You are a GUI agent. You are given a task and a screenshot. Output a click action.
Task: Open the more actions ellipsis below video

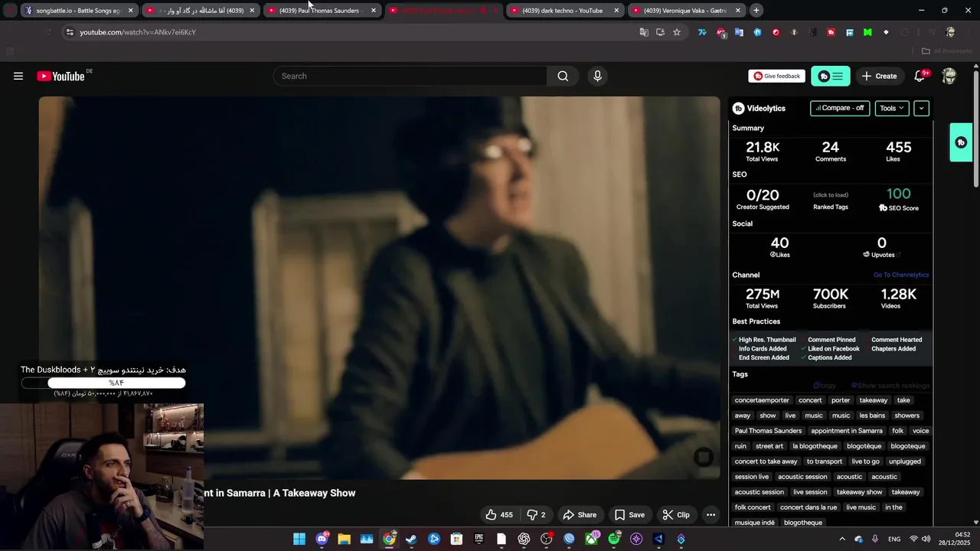pyautogui.click(x=710, y=515)
